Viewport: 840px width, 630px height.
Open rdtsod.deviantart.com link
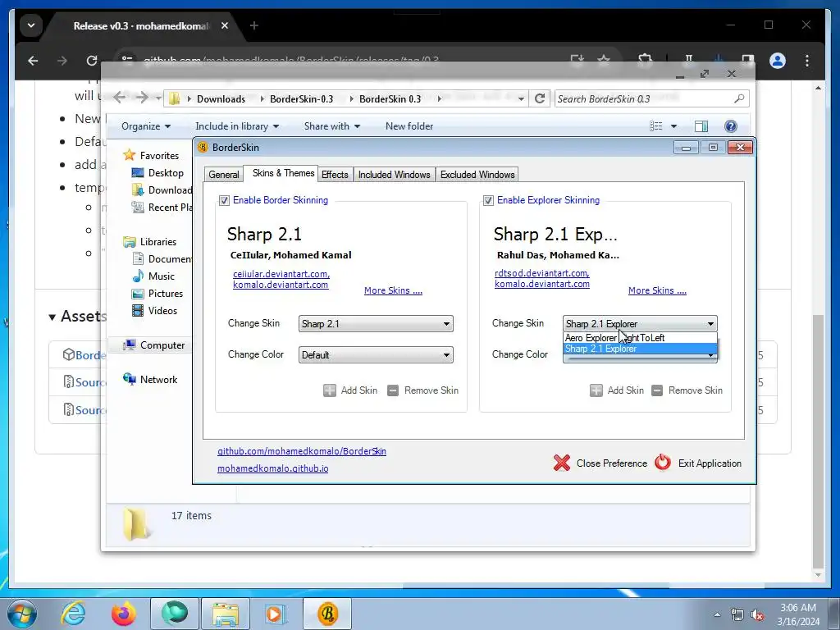tap(541, 273)
